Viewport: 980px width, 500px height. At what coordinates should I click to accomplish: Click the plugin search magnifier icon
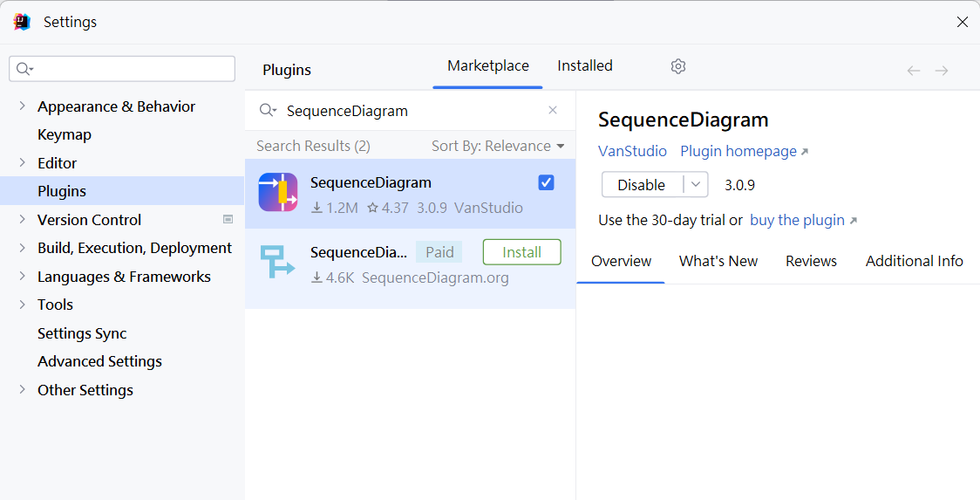269,111
